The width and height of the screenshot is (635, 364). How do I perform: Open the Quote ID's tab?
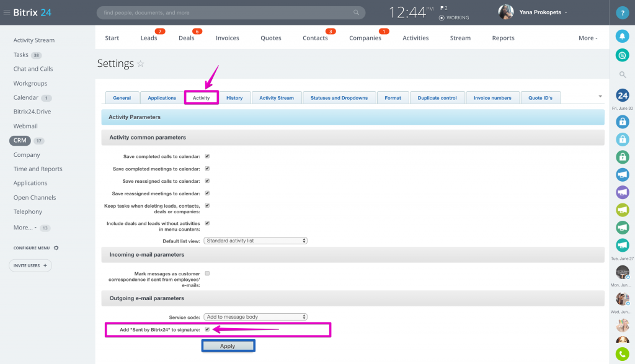pyautogui.click(x=540, y=97)
